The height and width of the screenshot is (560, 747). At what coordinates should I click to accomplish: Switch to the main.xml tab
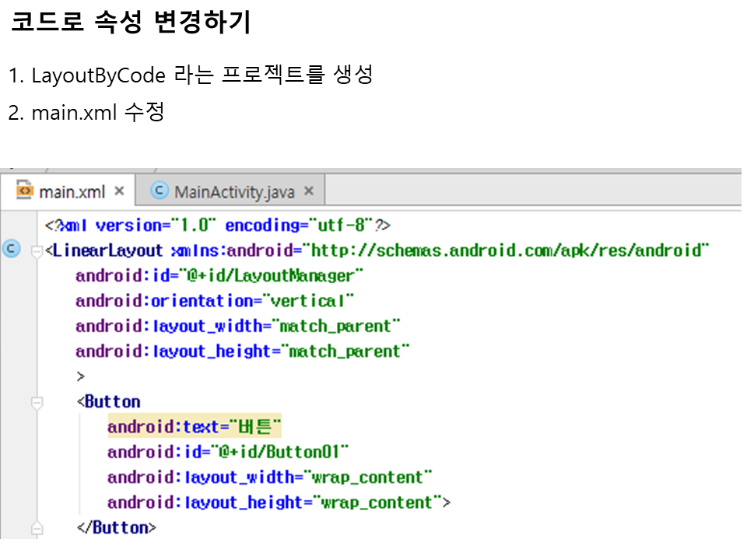click(72, 191)
